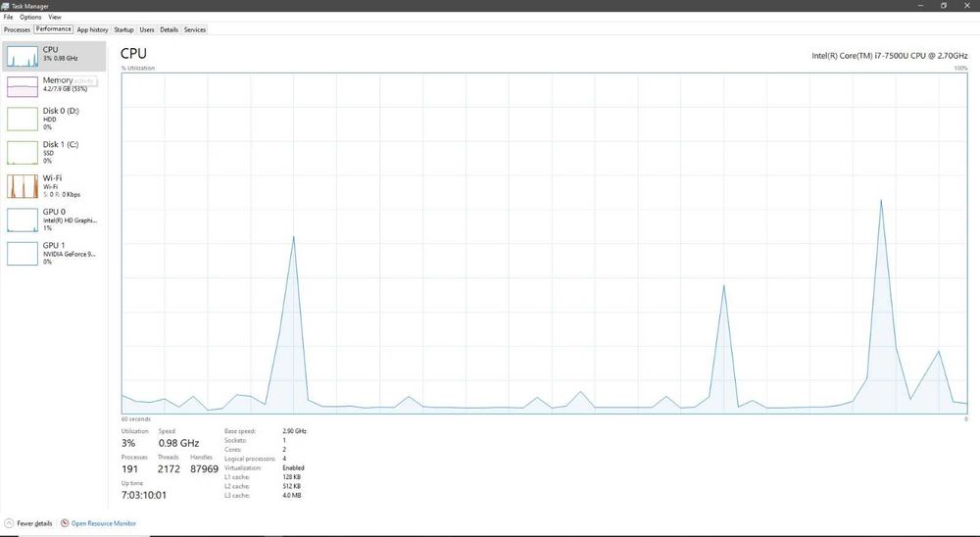The width and height of the screenshot is (980, 537).
Task: Open the Wi-Fi activity graph
Action: pyautogui.click(x=23, y=186)
